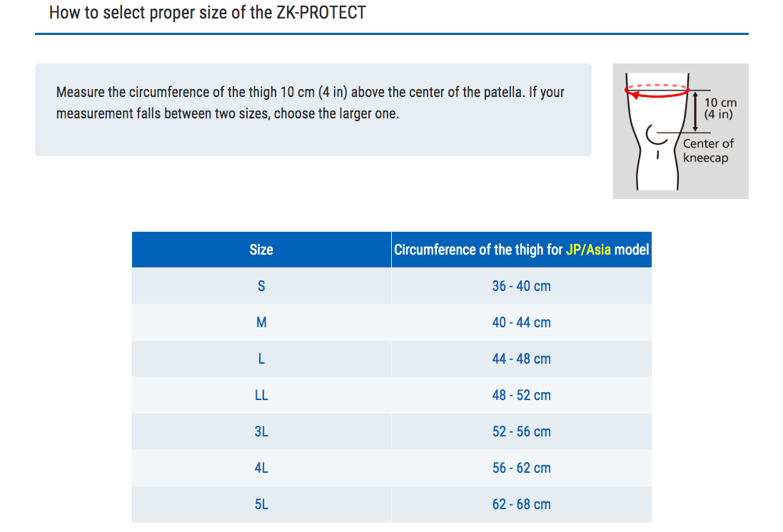
Task: Click the 10 cm (4 in) label
Action: coord(720,108)
